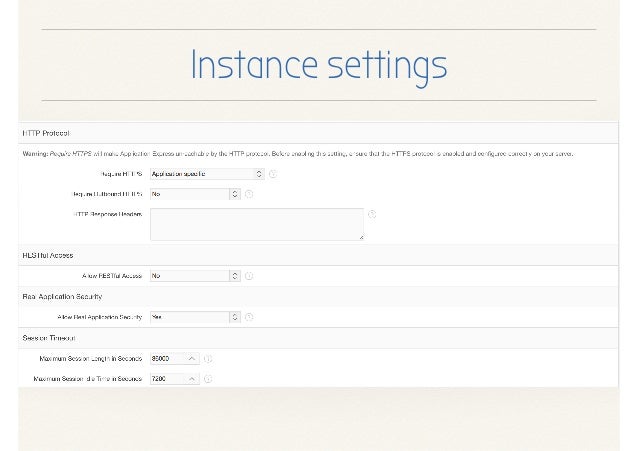Viewport: 638px width, 451px height.
Task: Click the Real Application Security section heading
Action: 62,296
